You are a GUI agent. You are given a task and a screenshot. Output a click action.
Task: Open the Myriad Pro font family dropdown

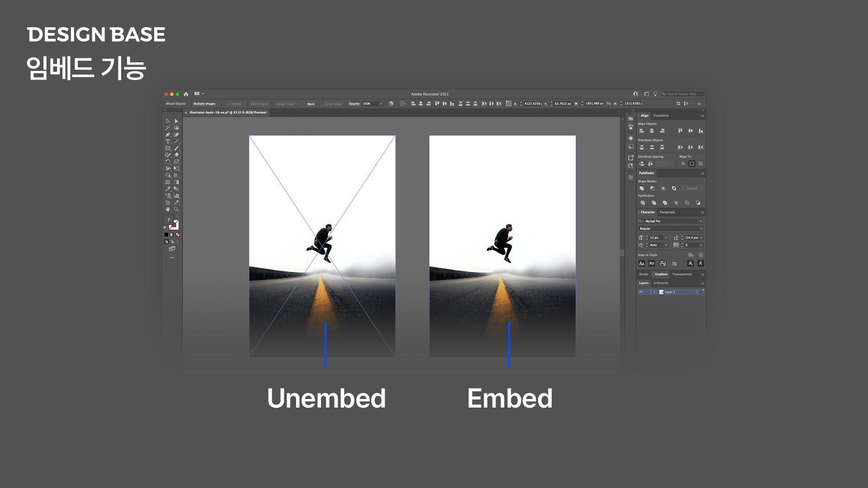point(701,221)
